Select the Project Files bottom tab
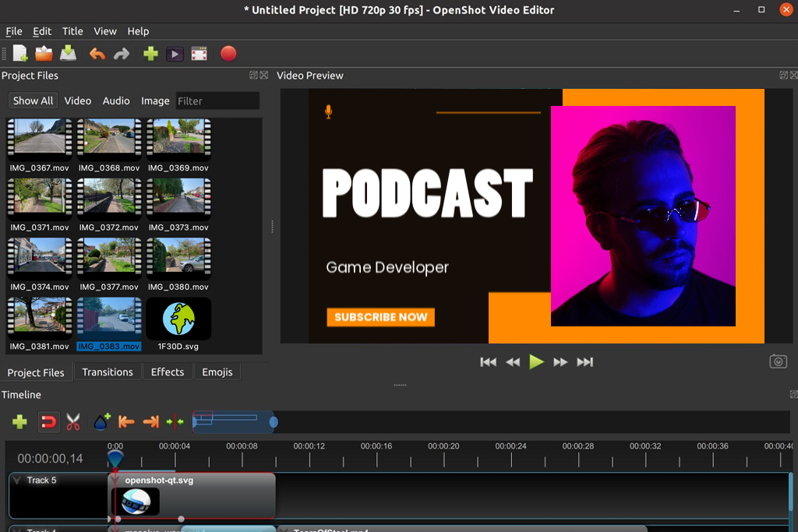This screenshot has height=532, width=798. pyautogui.click(x=36, y=372)
